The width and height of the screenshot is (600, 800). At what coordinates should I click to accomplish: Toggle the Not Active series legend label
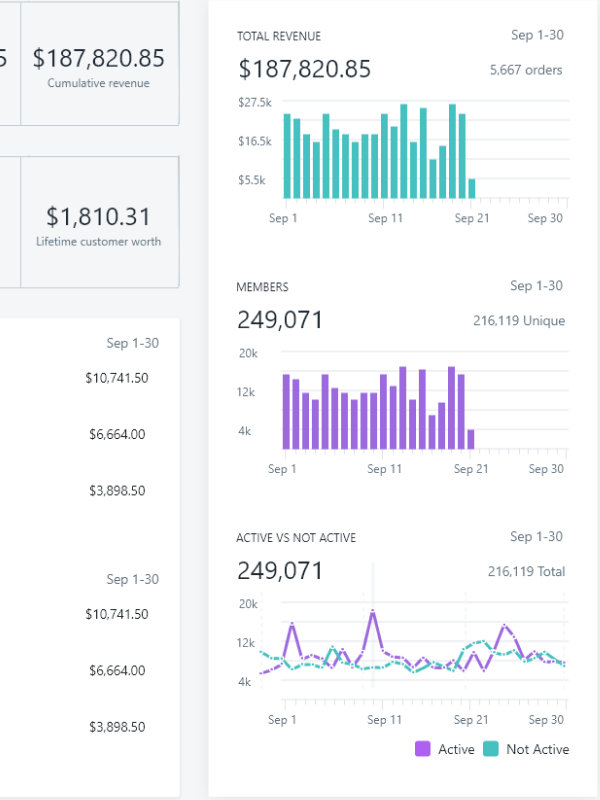[x=537, y=749]
